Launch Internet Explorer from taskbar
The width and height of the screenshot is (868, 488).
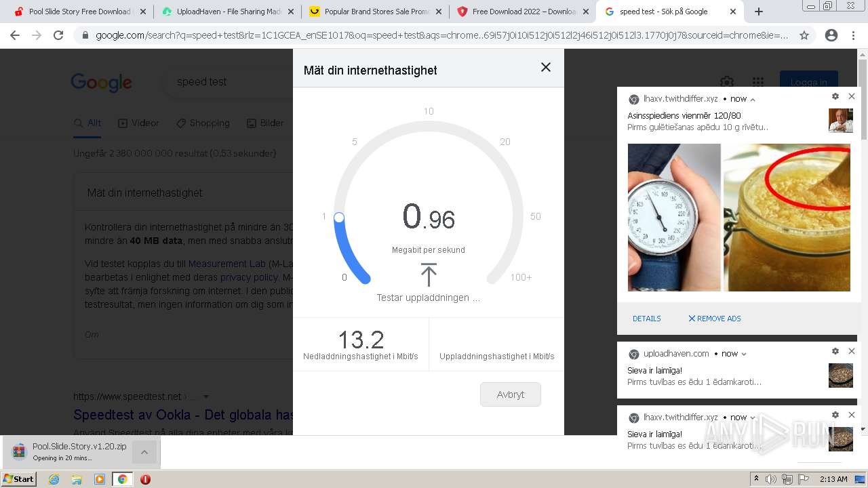[x=54, y=479]
